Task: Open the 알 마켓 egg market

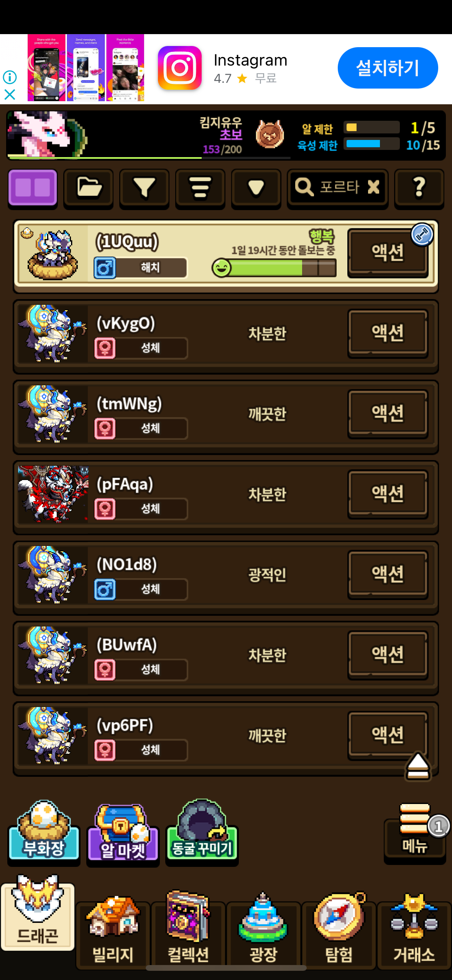Action: click(x=123, y=834)
